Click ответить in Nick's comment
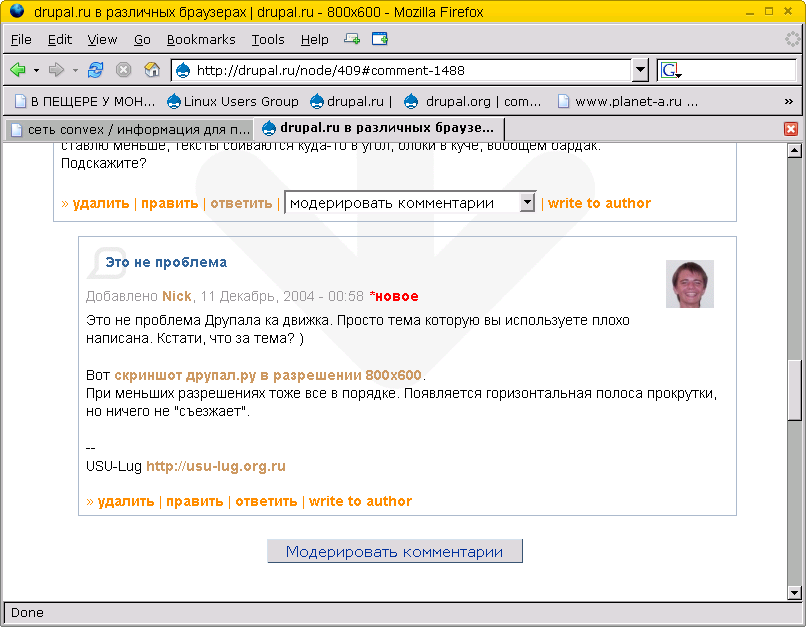The width and height of the screenshot is (806, 627). [x=266, y=502]
